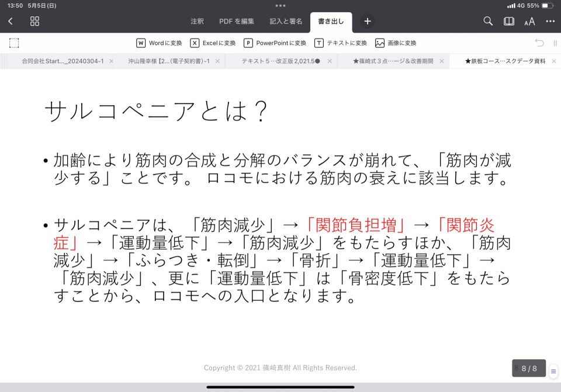Convert document with Excelに変換
Image resolution: width=561 pixels, height=392 pixels.
(213, 43)
